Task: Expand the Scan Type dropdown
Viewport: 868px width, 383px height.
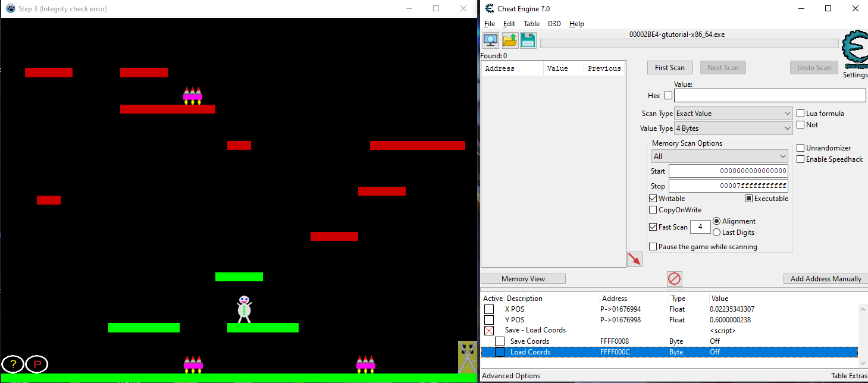Action: coord(733,114)
